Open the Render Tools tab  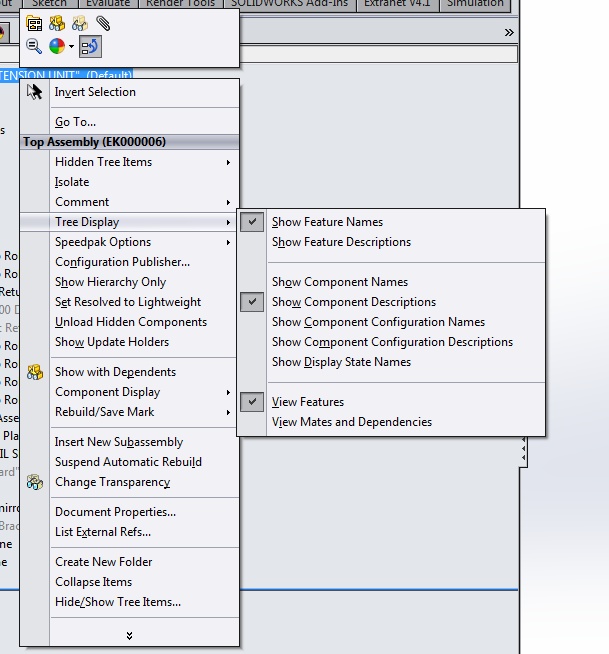(x=180, y=4)
